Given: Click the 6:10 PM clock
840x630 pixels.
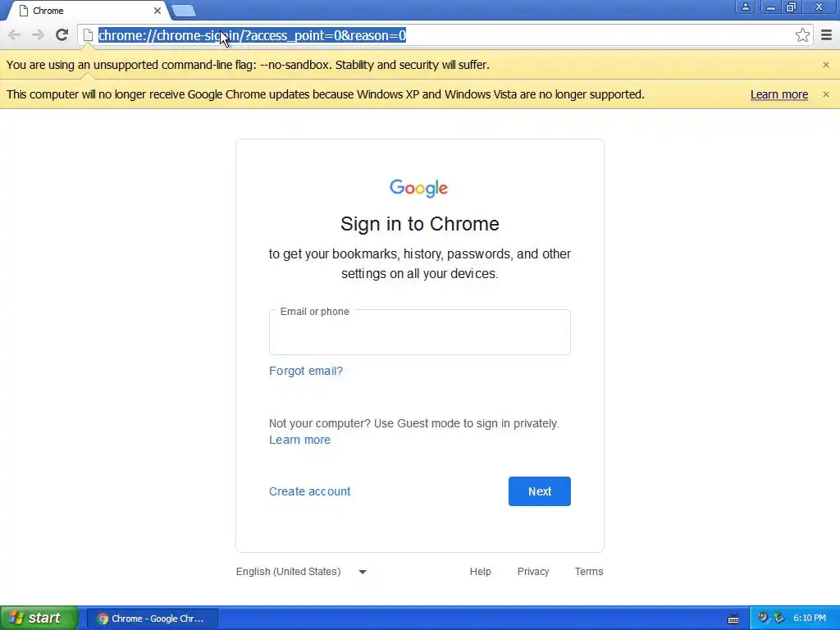Looking at the screenshot, I should click(x=810, y=619).
